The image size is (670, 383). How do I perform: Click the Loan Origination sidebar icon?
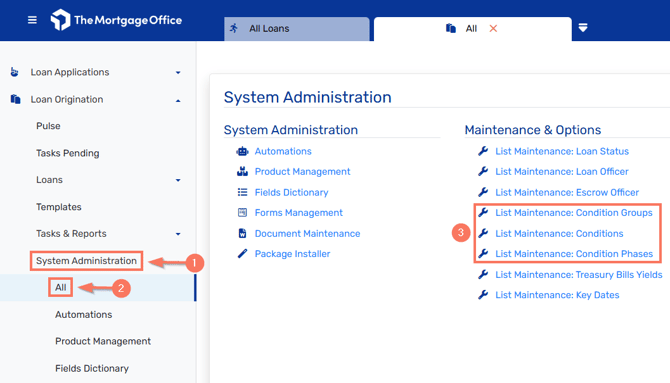15,99
